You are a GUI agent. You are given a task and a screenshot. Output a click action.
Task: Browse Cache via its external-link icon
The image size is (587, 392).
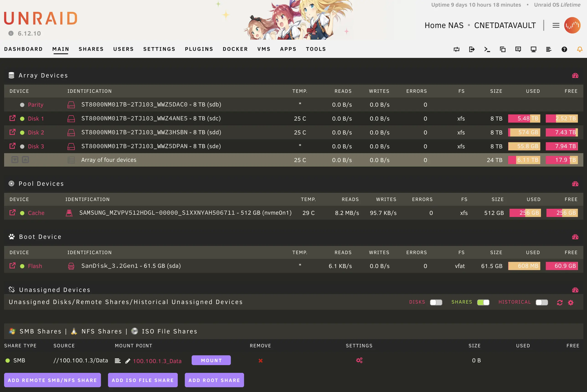[13, 212]
